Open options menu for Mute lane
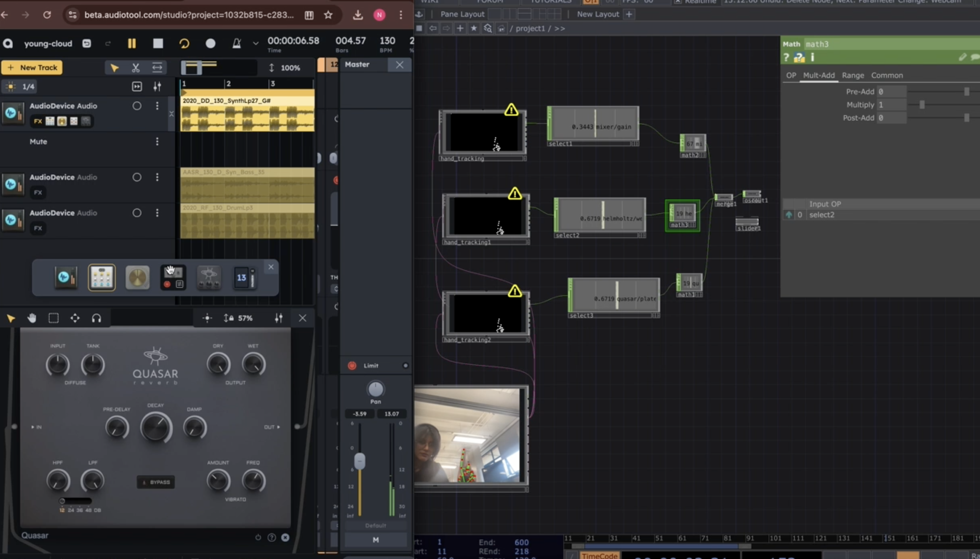 pyautogui.click(x=157, y=142)
